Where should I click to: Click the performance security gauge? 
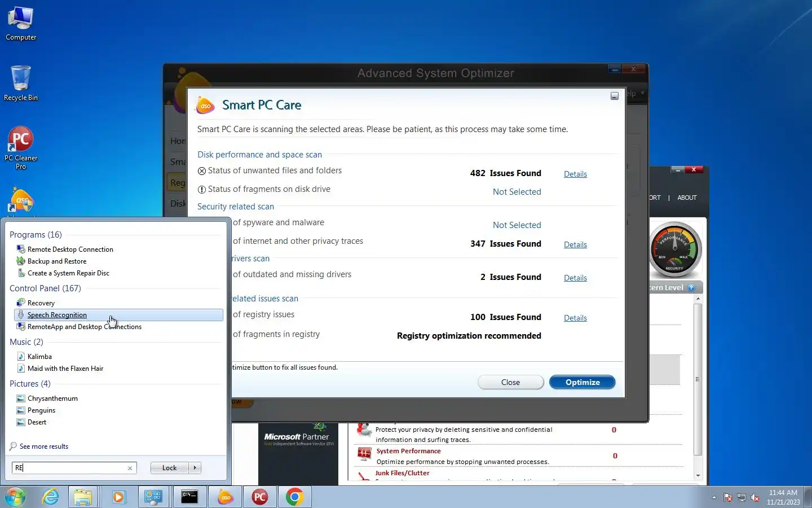coord(675,250)
